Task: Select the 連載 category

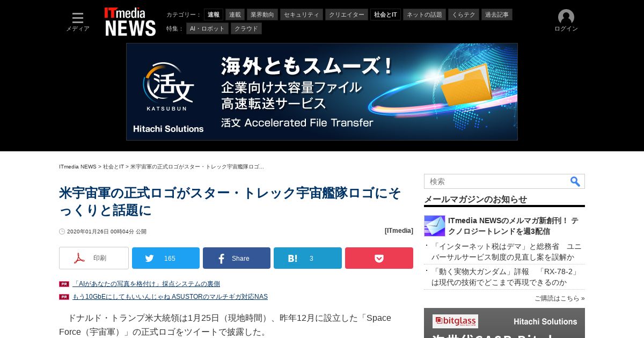Action: click(x=235, y=14)
